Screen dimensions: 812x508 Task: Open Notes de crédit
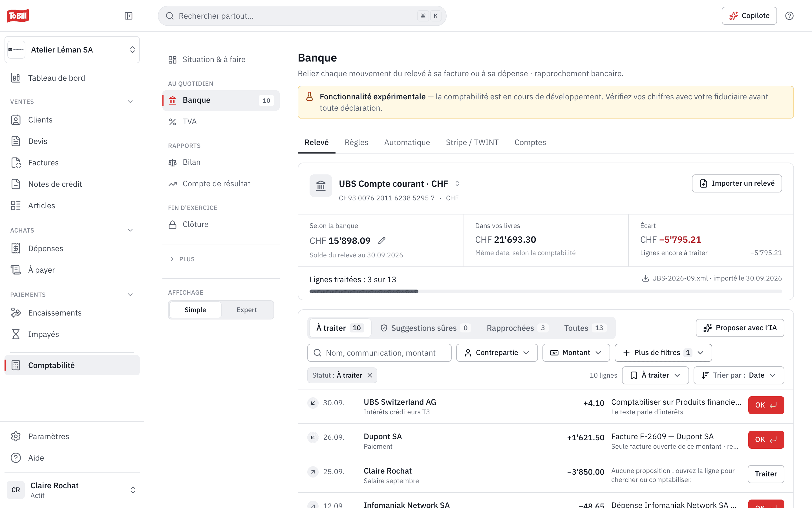[x=72, y=184]
